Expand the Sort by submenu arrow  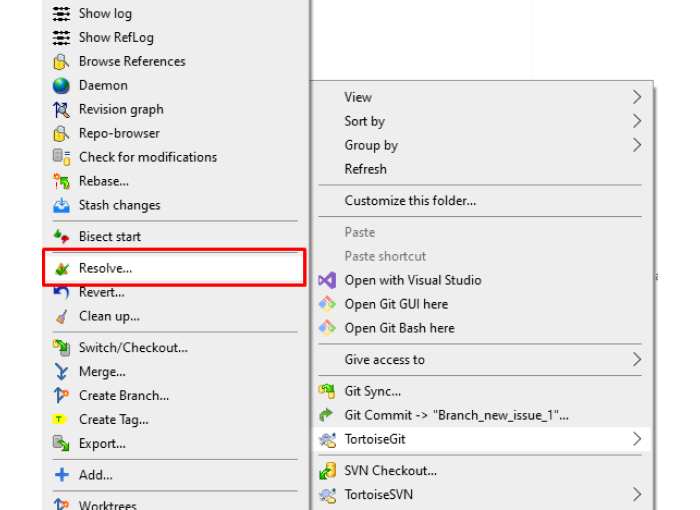click(x=637, y=121)
